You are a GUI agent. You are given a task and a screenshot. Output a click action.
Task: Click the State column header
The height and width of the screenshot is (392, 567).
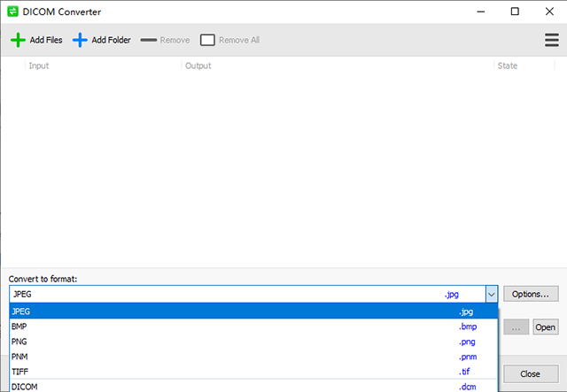[x=524, y=65]
